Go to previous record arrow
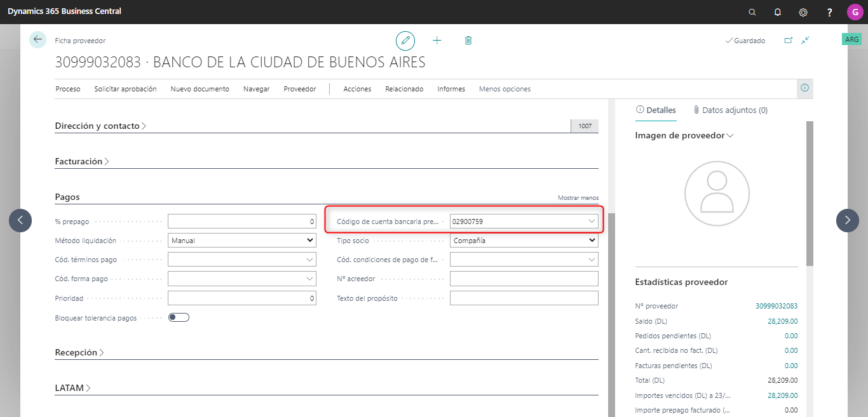 (x=20, y=220)
